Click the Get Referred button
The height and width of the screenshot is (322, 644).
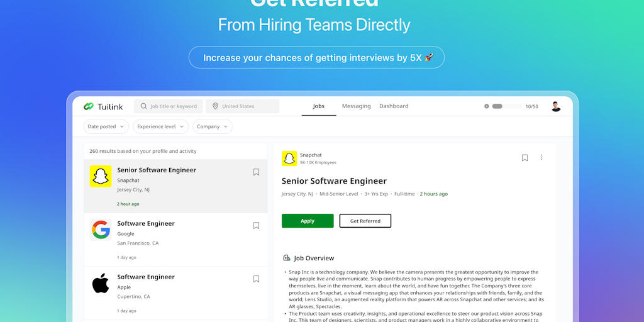pyautogui.click(x=365, y=221)
